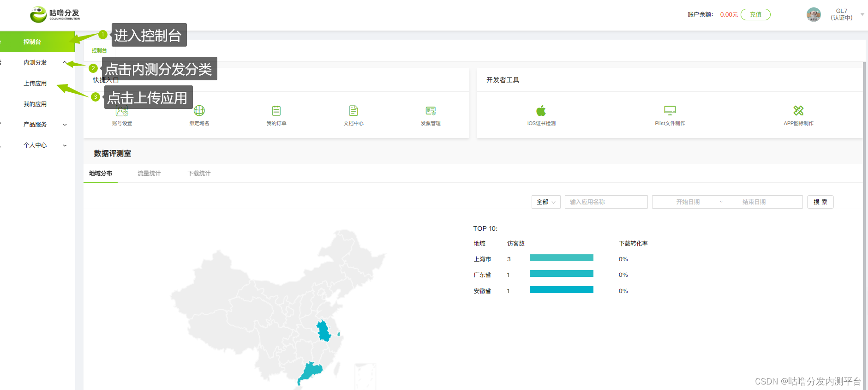Open the 我的订单 orders icon
This screenshot has height=390, width=868.
276,111
